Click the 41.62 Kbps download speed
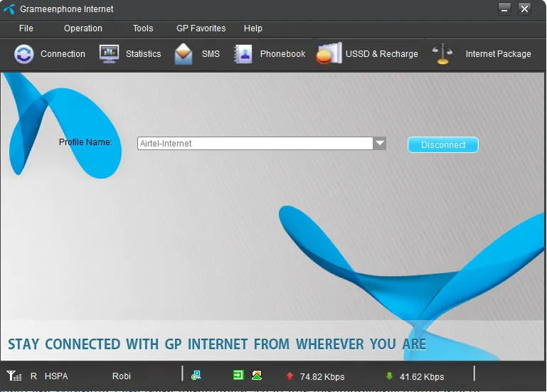This screenshot has height=392, width=547. [422, 377]
